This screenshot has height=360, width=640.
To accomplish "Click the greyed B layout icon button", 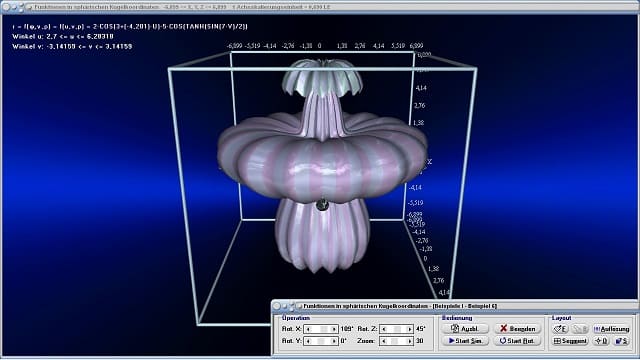I will click(x=580, y=329).
